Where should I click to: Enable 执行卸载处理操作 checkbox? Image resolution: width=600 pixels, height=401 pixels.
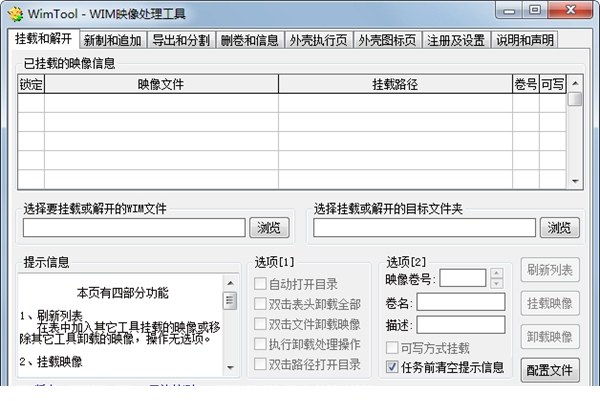(260, 344)
